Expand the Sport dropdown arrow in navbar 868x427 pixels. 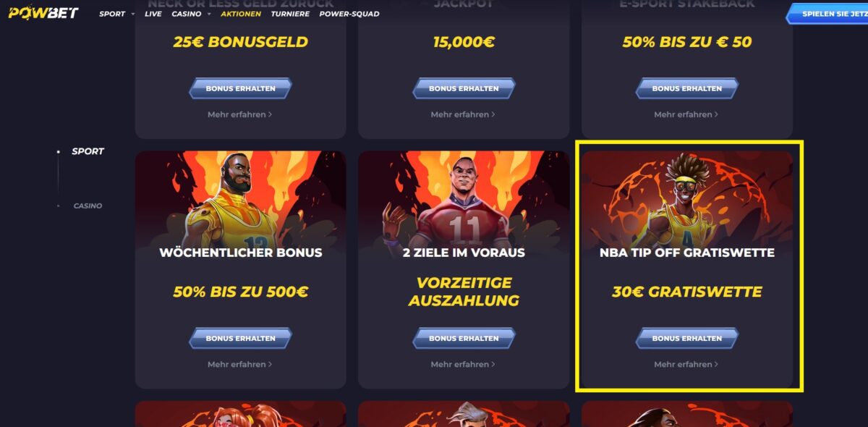tap(133, 14)
